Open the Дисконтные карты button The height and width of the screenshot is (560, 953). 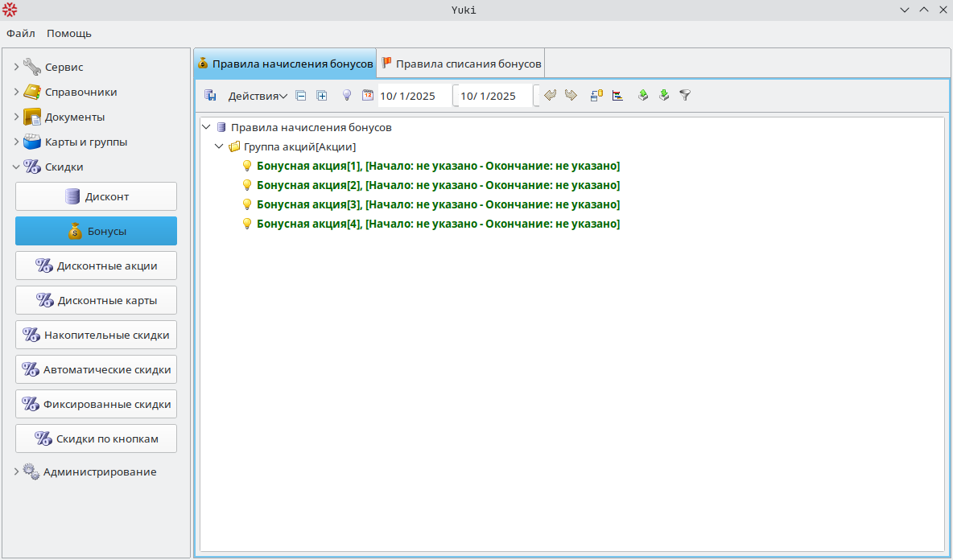tap(96, 300)
